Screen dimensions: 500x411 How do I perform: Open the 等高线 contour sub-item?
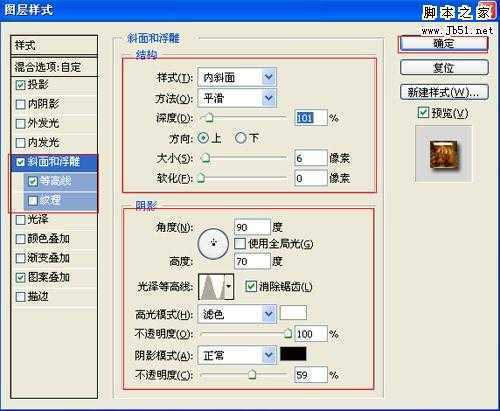pyautogui.click(x=55, y=181)
